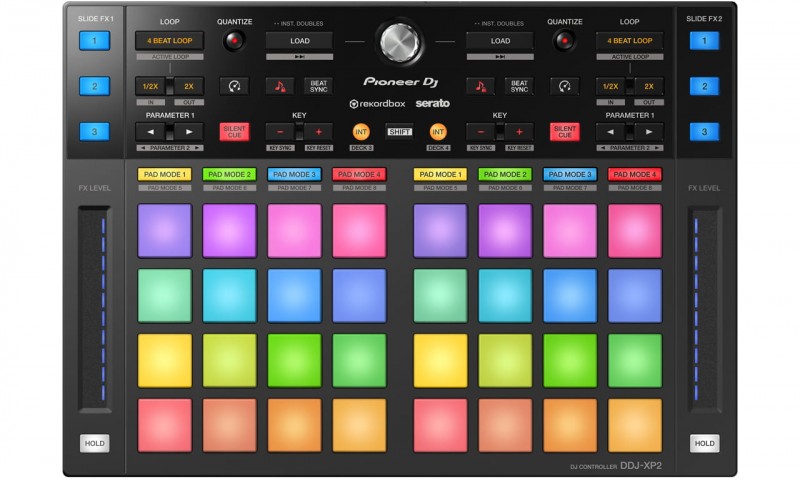Toggle the left deck Silent Cue button
The width and height of the screenshot is (800, 479).
[234, 131]
